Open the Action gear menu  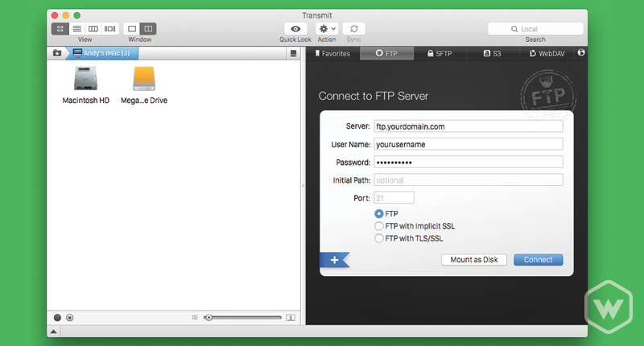pos(327,29)
